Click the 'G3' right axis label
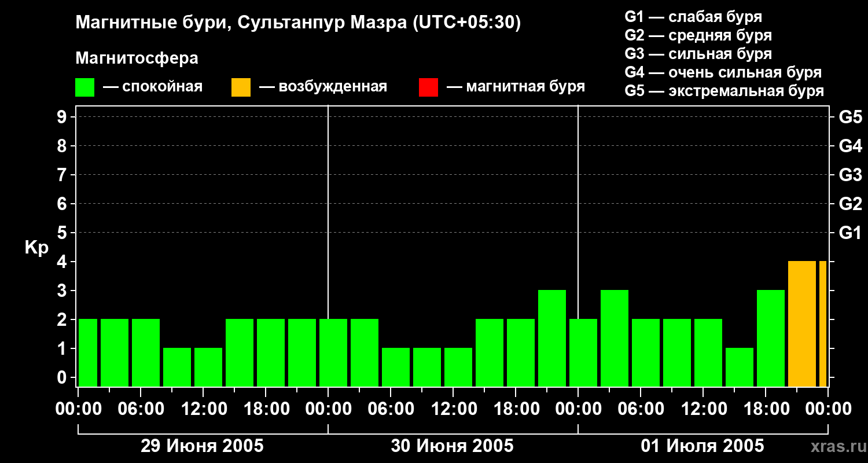The width and height of the screenshot is (868, 463). click(x=851, y=175)
